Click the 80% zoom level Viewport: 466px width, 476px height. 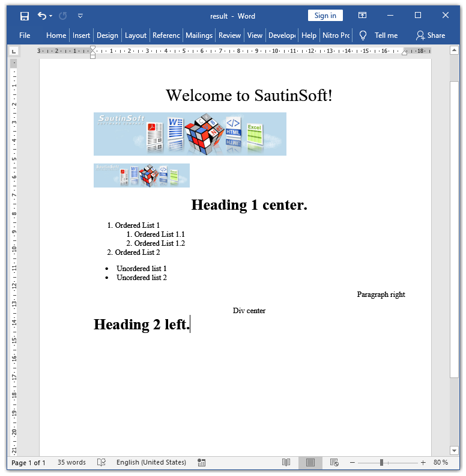[x=440, y=463]
